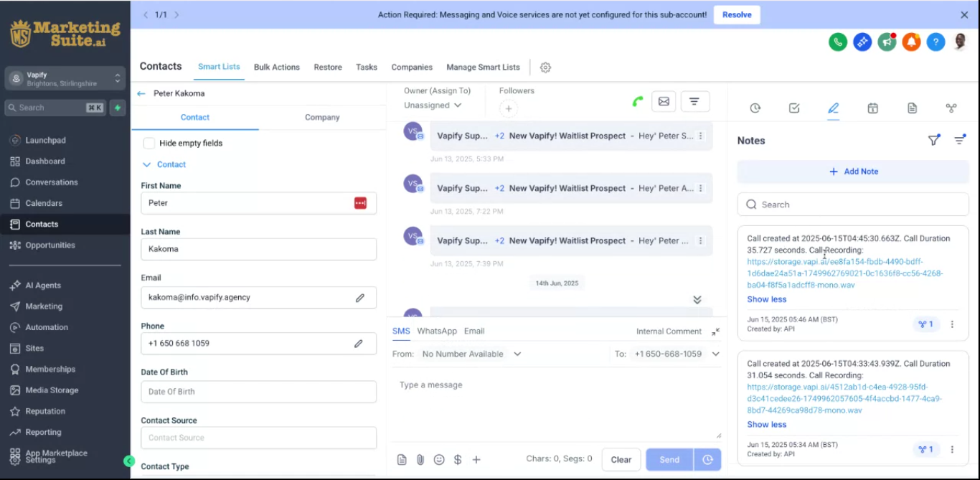Open the Unassigned owner dropdown

pyautogui.click(x=433, y=105)
